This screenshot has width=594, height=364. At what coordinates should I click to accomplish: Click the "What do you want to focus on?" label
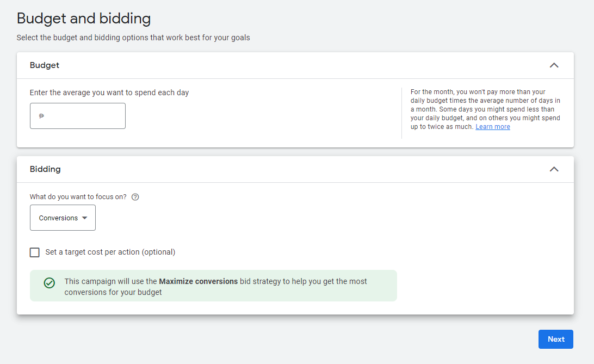(x=78, y=197)
